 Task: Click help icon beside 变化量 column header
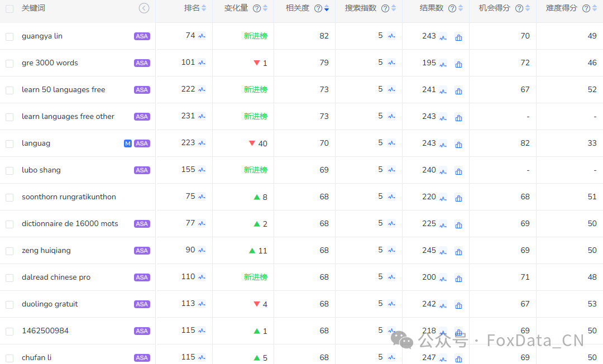tap(256, 8)
